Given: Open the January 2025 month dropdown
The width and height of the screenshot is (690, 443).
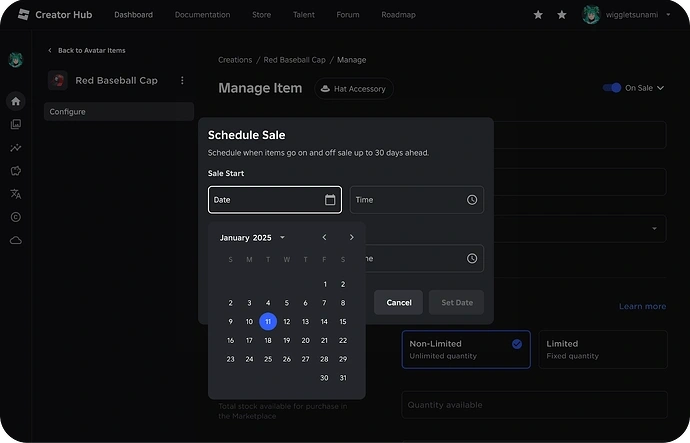Looking at the screenshot, I should coord(283,238).
